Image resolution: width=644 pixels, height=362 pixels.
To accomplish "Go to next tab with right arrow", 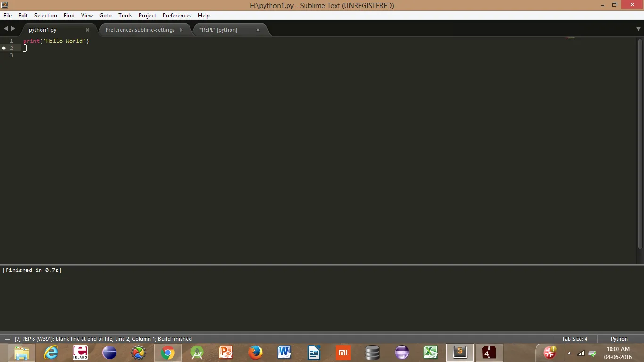I will (13, 29).
